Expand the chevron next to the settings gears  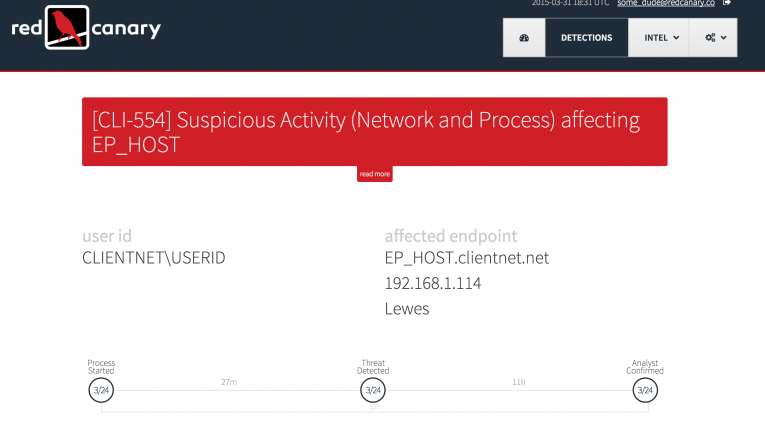tap(723, 38)
